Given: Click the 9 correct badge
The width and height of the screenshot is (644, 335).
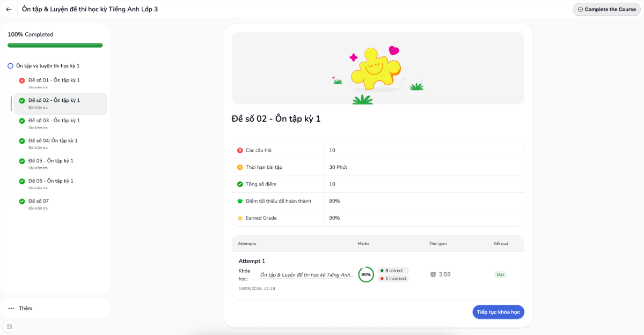Looking at the screenshot, I should [393, 271].
